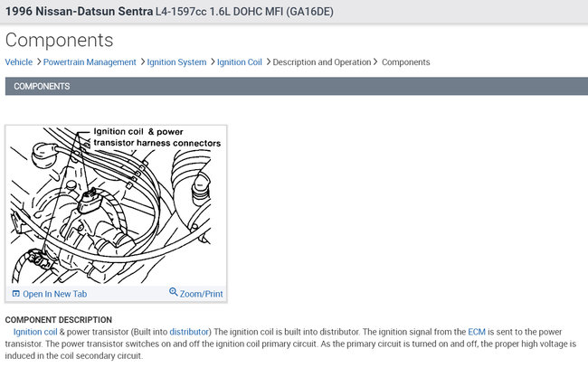588x377 pixels.
Task: Click the Open In New Tab link text
Action: (x=55, y=294)
